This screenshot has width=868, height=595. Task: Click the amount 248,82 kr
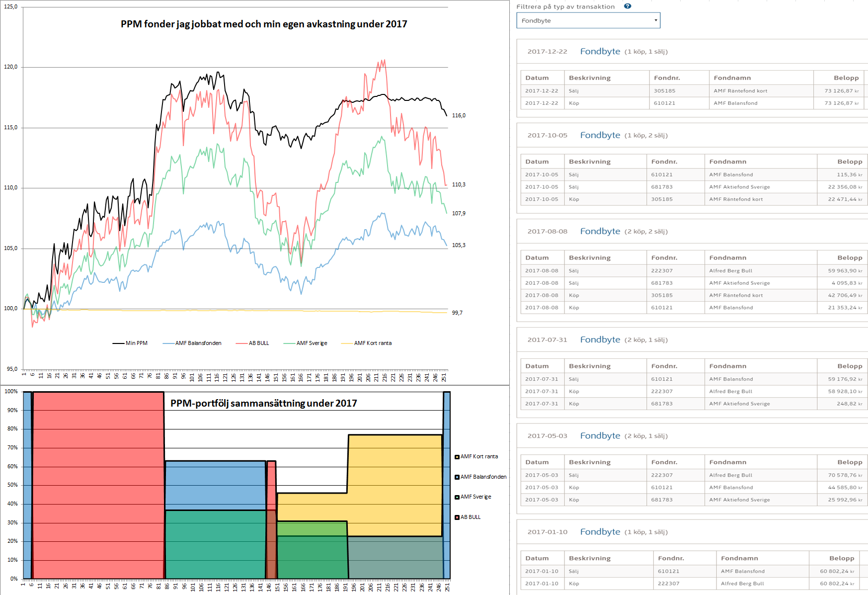[850, 404]
